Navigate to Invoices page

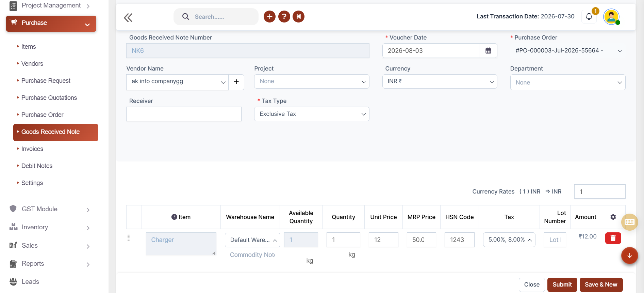click(32, 149)
